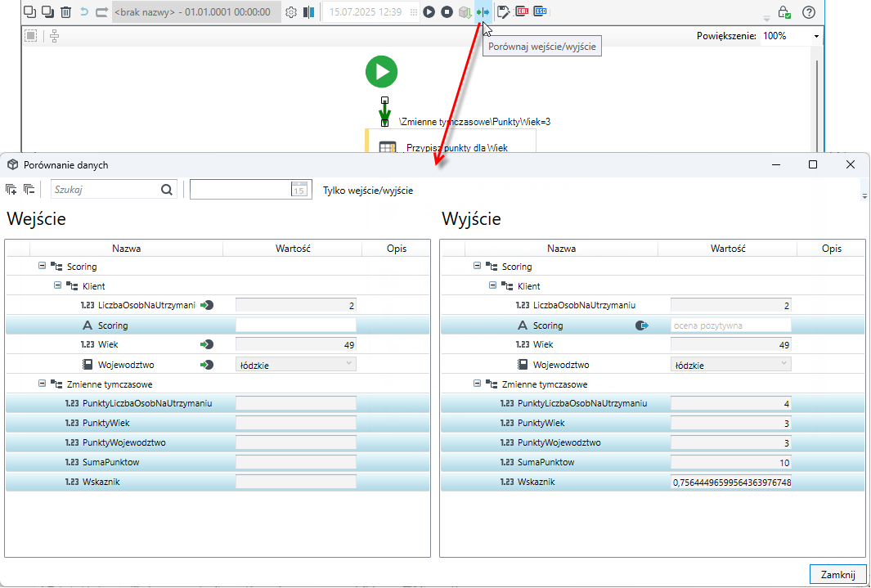Click the large green start node on canvas
This screenshot has width=871, height=588.
coord(382,72)
